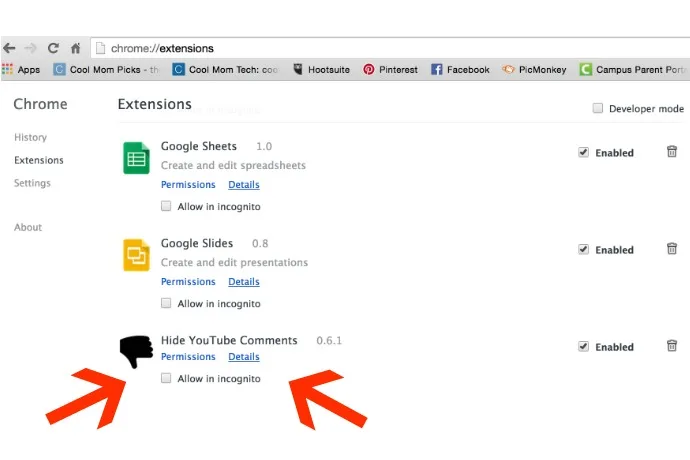This screenshot has height=460, width=690.
Task: Open the Facebook bookmark
Action: [x=460, y=70]
